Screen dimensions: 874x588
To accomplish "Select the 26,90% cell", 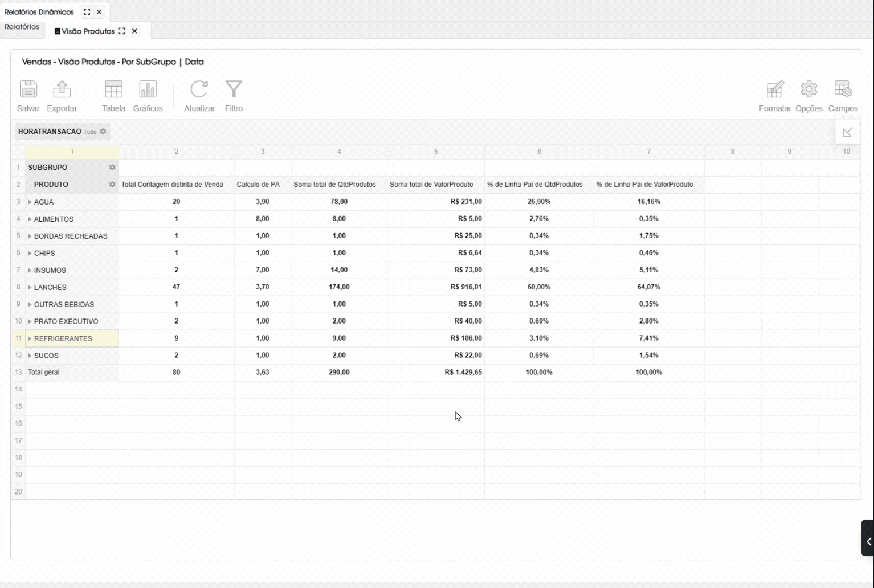I will pos(539,202).
